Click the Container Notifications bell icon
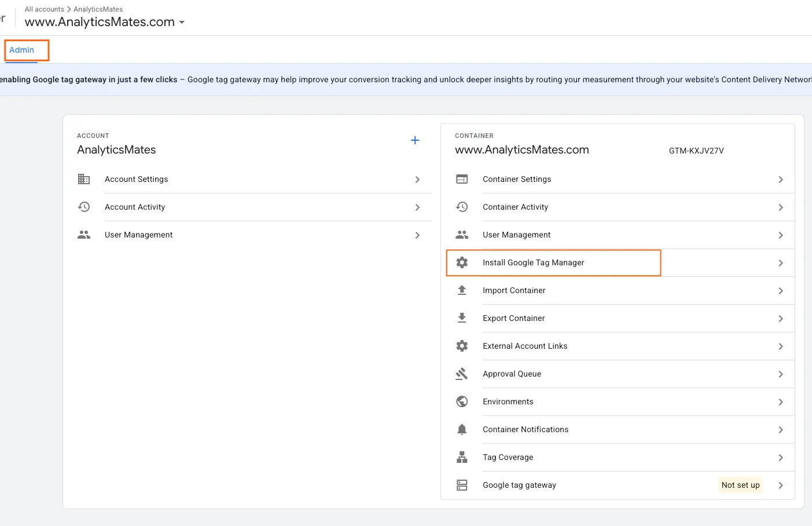 [462, 429]
